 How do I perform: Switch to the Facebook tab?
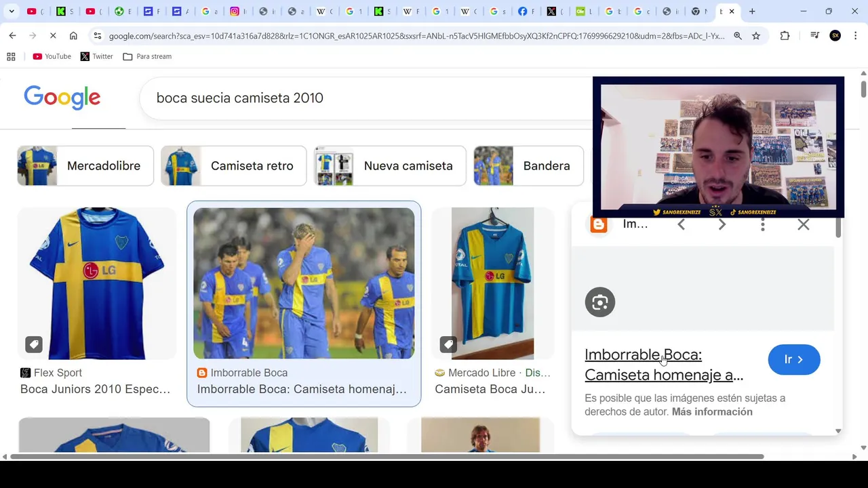(x=527, y=12)
